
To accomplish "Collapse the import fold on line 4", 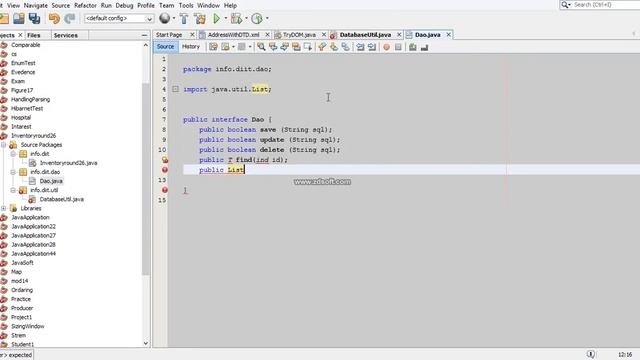I will [175, 89].
